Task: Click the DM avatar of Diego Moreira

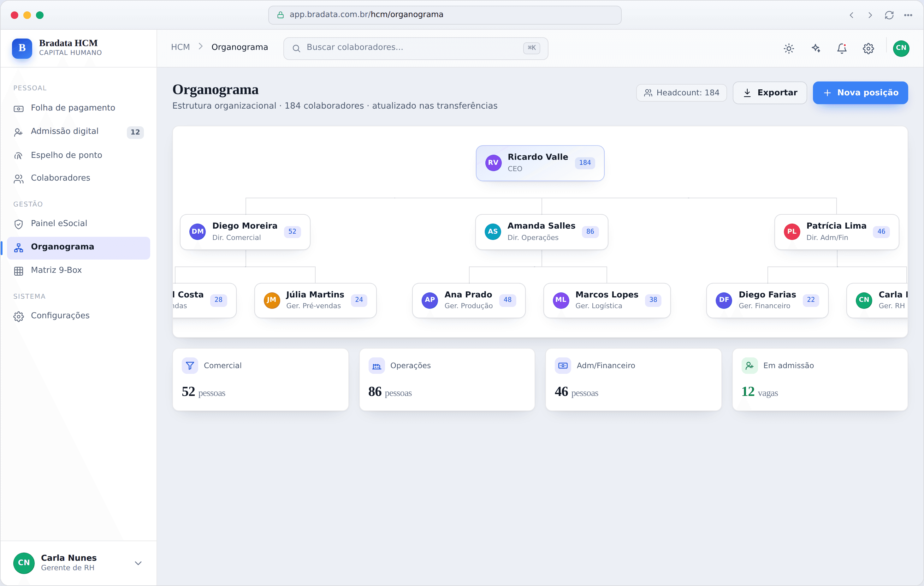Action: click(x=198, y=231)
